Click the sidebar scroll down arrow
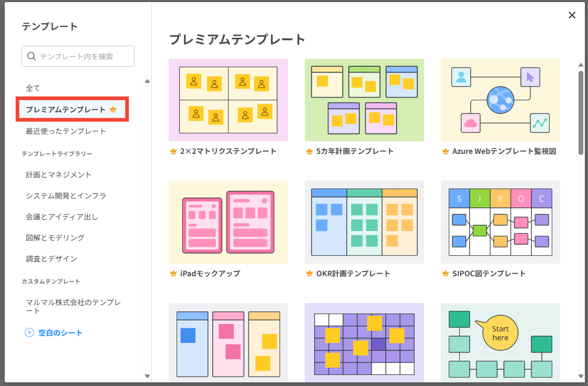 [147, 376]
